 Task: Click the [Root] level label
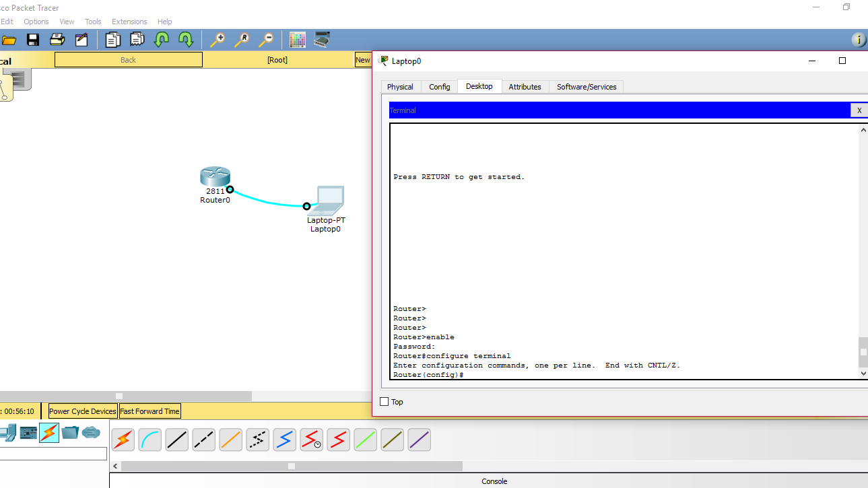pyautogui.click(x=277, y=60)
